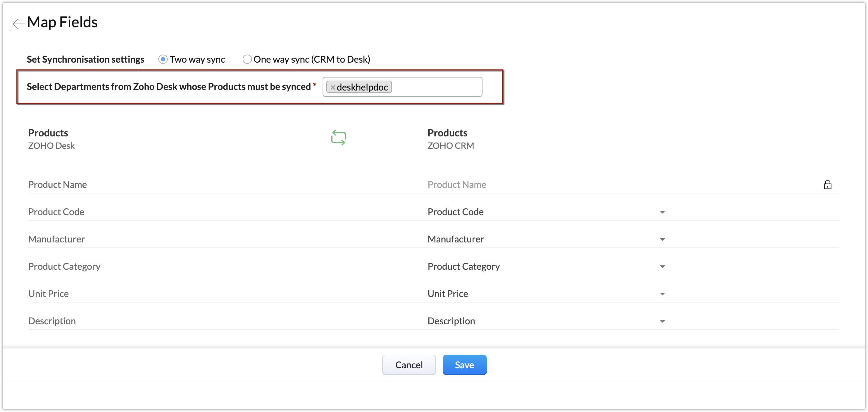Select One way sync (CRM to Desk)
Viewport: 868px width, 412px height.
(247, 59)
